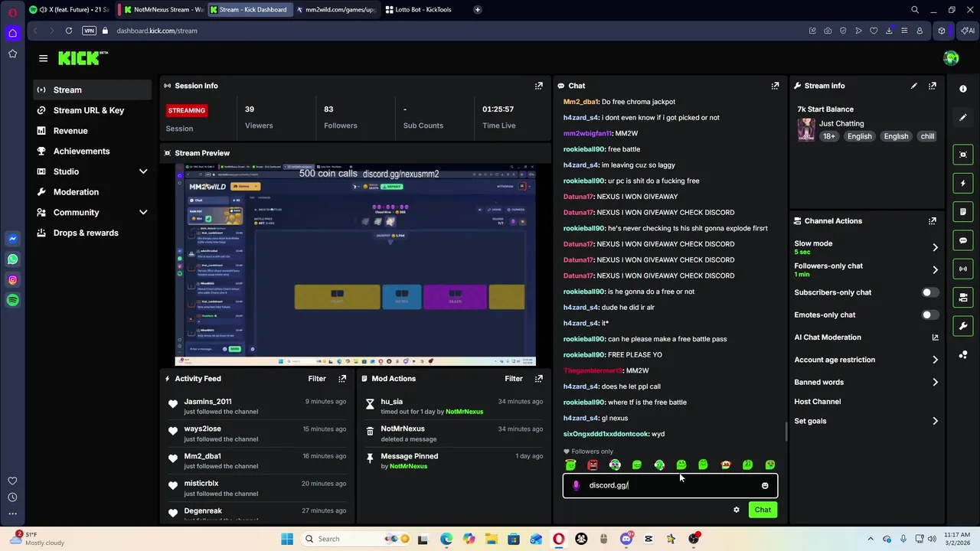Click the 18+ stream tag
This screenshot has width=980, height=551.
[828, 137]
